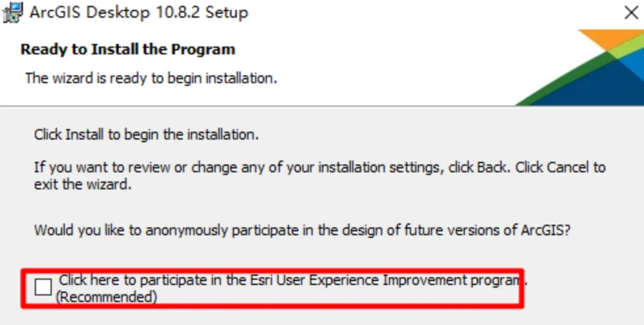The height and width of the screenshot is (325, 644).
Task: Click the '(Recommended)' text under the checkbox
Action: 106,297
